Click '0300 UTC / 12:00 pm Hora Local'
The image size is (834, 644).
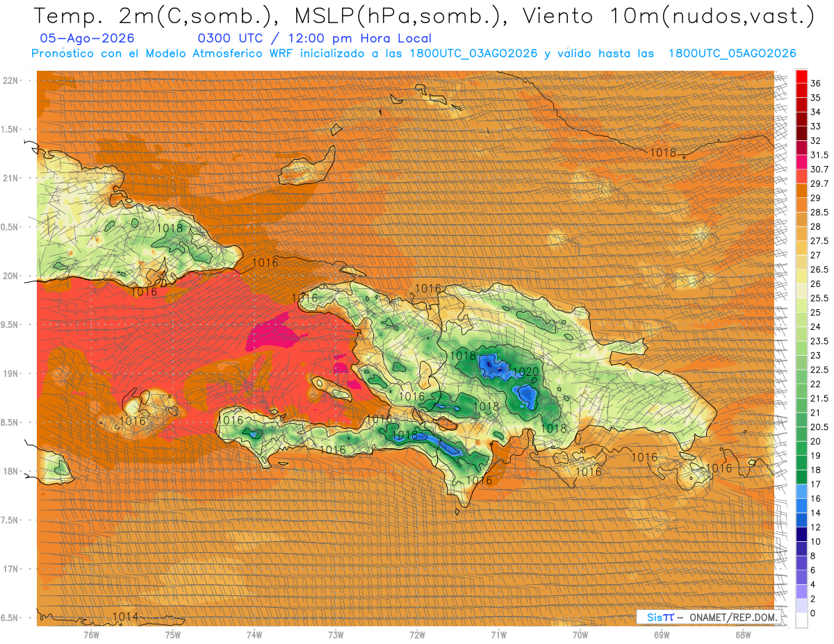point(314,38)
